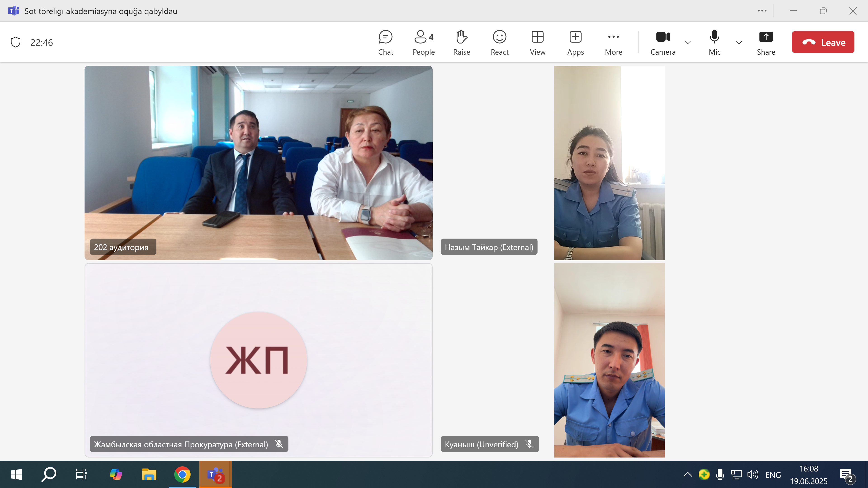868x488 pixels.
Task: Show hidden system tray icons
Action: click(688, 474)
